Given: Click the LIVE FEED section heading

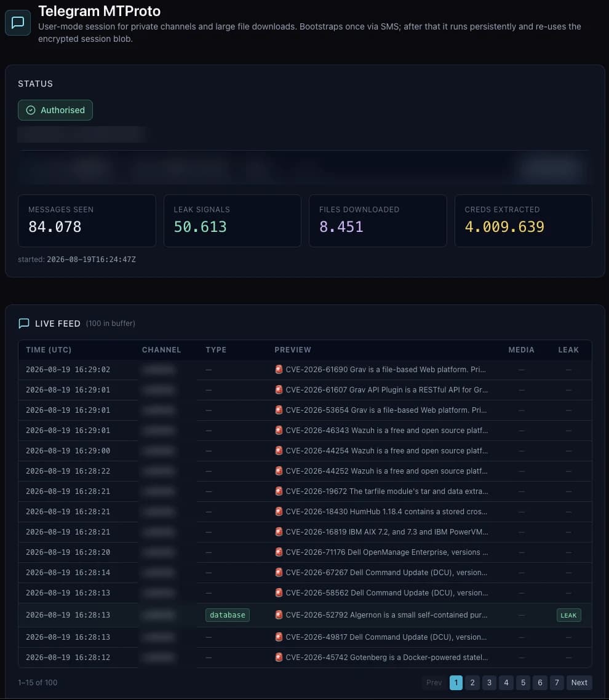Looking at the screenshot, I should [58, 323].
